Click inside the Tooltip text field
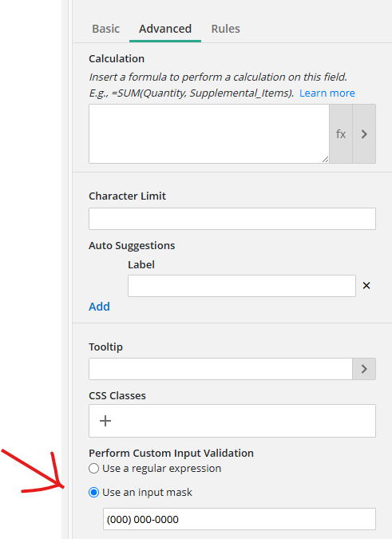 pyautogui.click(x=220, y=369)
